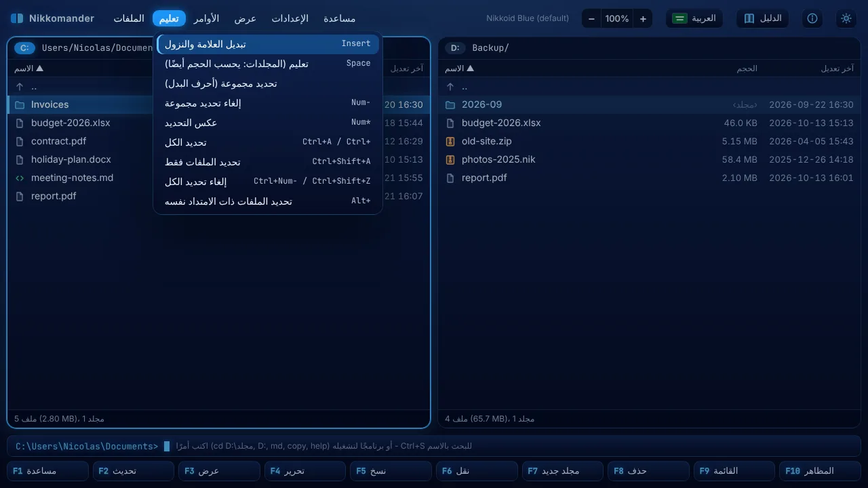Select the D: drive badge
This screenshot has width=868, height=488.
click(x=455, y=48)
